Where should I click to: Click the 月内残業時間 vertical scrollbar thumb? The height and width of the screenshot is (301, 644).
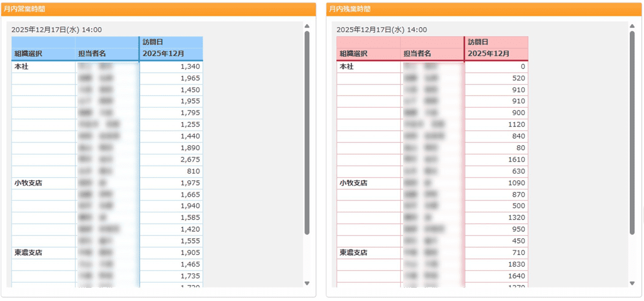click(x=632, y=133)
